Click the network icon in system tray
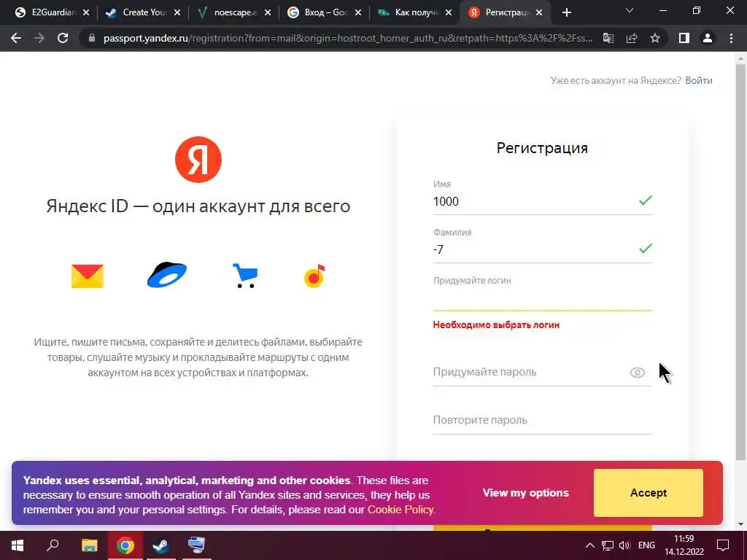Screen dimensions: 747x560 pyautogui.click(x=608, y=545)
